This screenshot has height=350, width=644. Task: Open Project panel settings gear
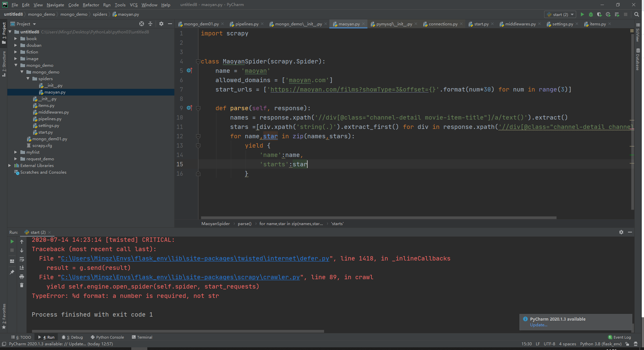coord(161,24)
